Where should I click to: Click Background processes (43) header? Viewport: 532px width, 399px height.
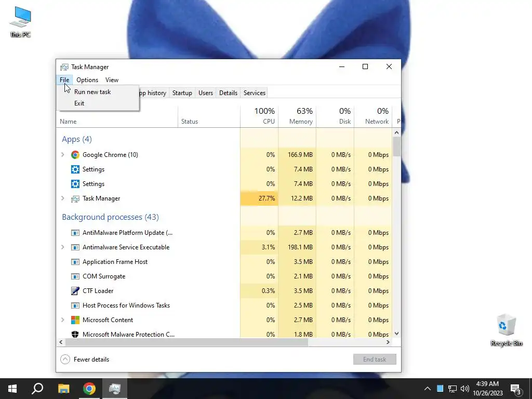pyautogui.click(x=110, y=217)
